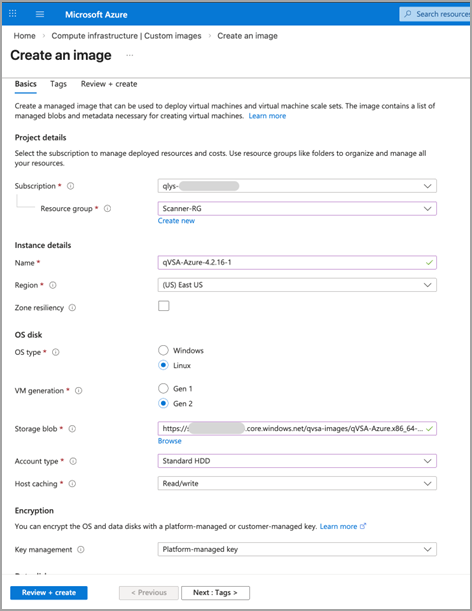
Task: Switch to the Review + create tab
Action: tap(109, 84)
